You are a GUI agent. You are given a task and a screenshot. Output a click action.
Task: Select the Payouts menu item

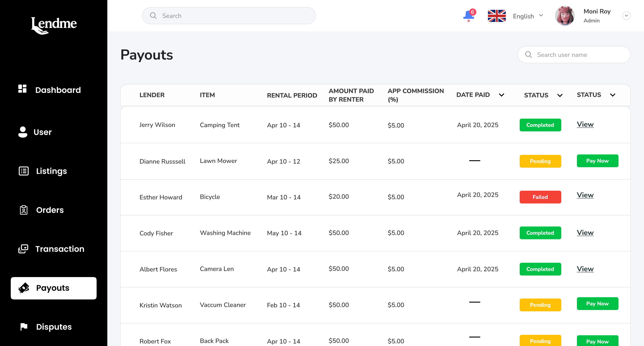[x=53, y=288]
